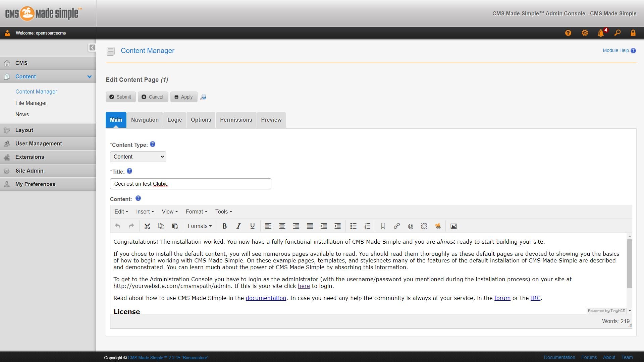
Task: Toggle Underline formatting
Action: click(253, 226)
